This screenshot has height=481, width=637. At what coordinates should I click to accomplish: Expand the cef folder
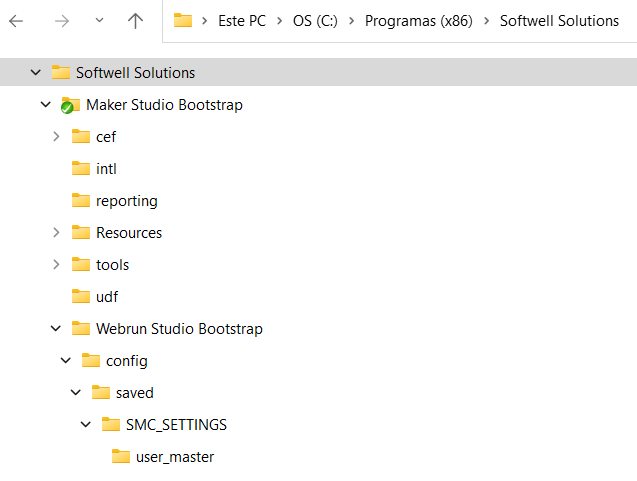(x=56, y=136)
